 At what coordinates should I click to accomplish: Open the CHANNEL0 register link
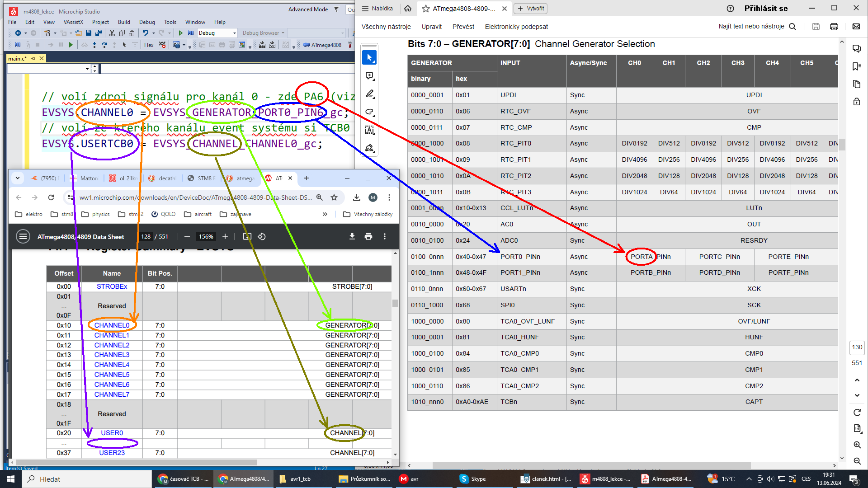point(112,325)
